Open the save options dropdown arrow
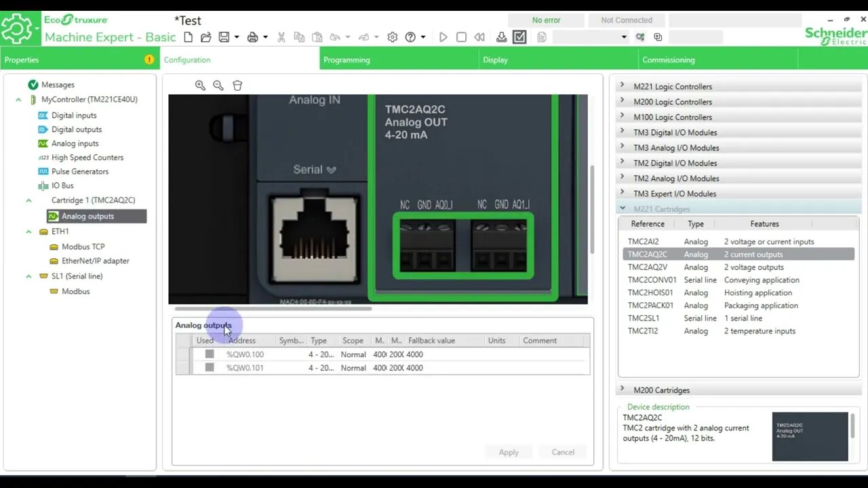This screenshot has height=488, width=868. pyautogui.click(x=237, y=37)
